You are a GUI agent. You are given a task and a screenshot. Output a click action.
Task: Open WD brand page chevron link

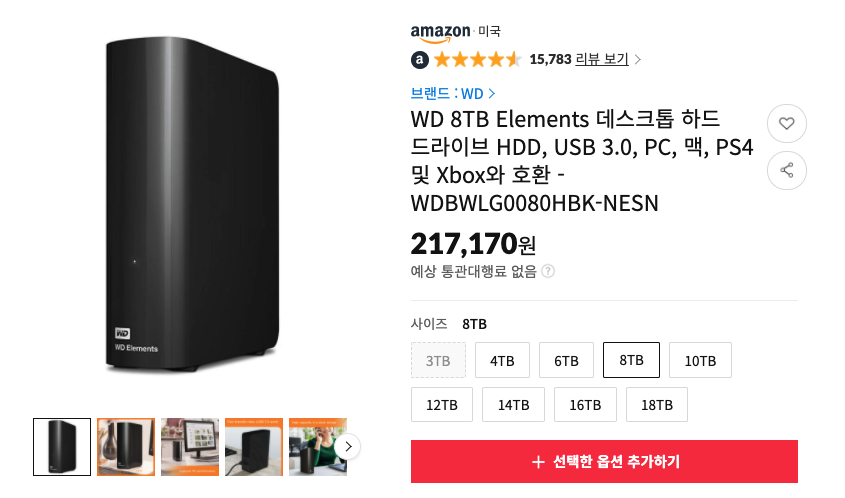coord(491,94)
